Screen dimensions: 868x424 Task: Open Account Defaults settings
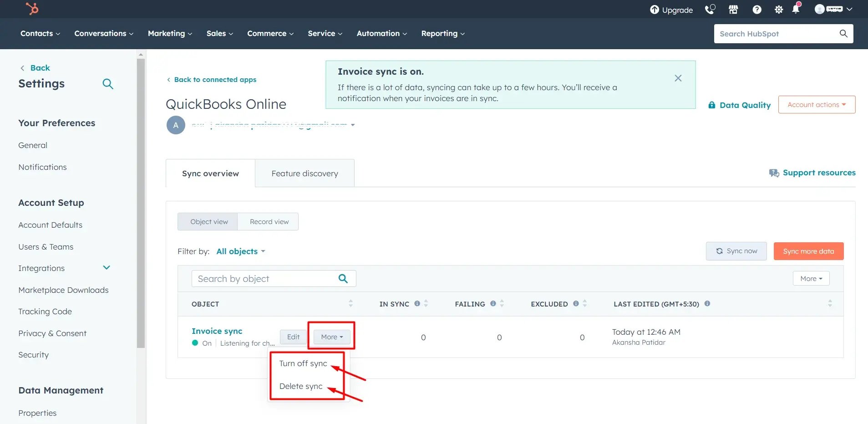click(50, 225)
